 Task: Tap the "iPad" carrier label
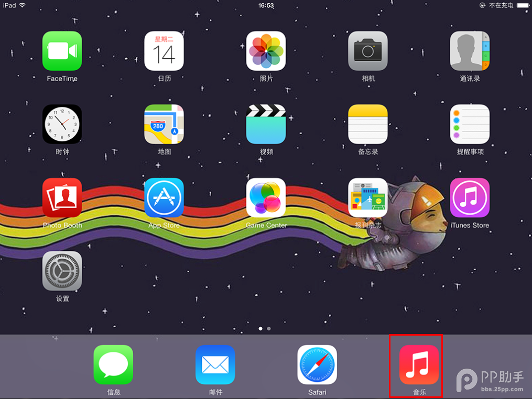click(9, 5)
